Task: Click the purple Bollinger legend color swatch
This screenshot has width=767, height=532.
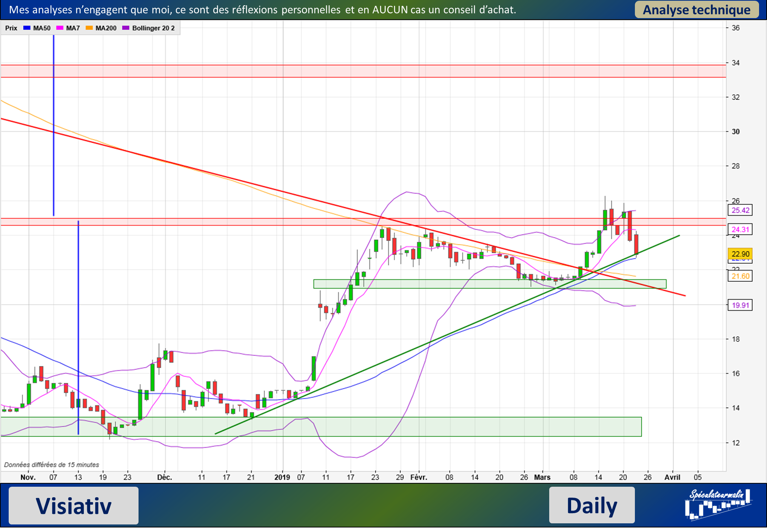Action: (126, 28)
